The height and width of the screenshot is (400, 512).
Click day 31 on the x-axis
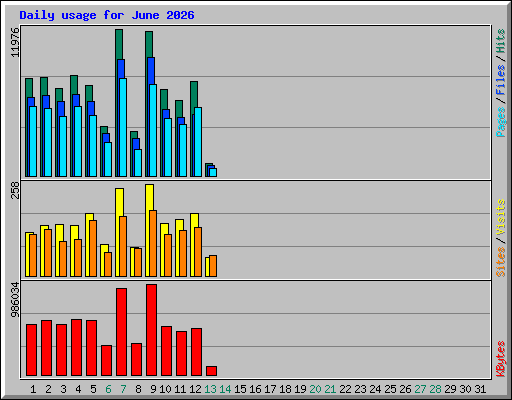[480, 389]
